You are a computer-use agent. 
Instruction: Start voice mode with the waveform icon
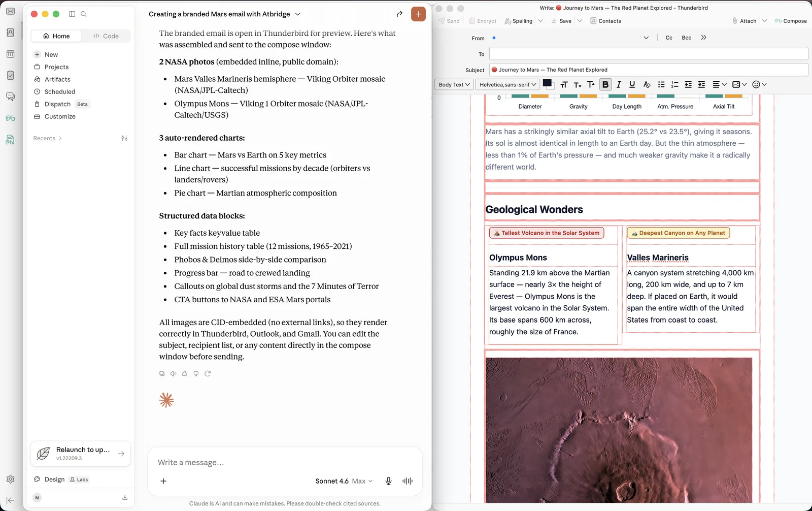408,481
